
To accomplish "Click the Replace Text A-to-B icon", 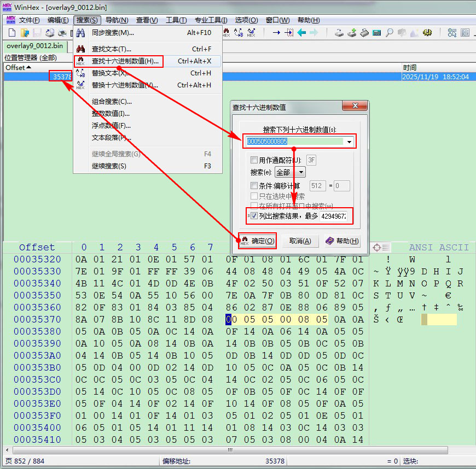I will 239,32.
